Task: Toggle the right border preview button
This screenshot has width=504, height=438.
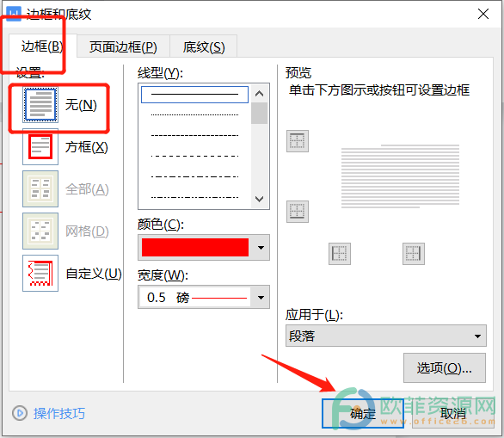Action: pyautogui.click(x=414, y=254)
